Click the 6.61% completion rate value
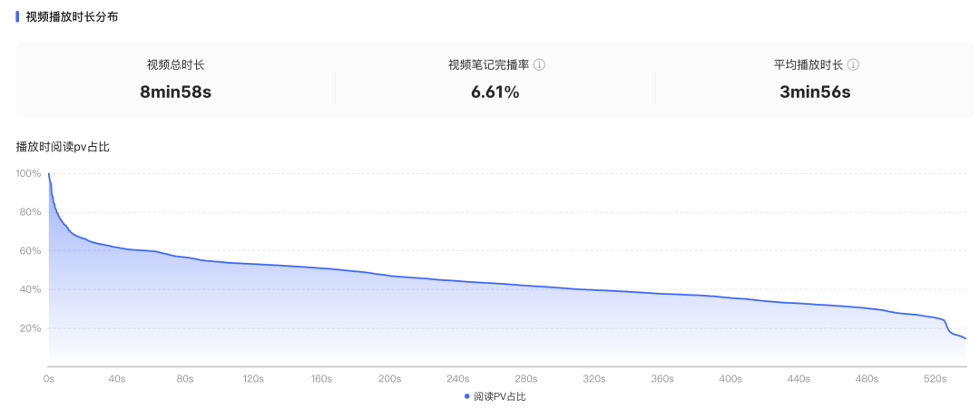Screen dimensions: 980x409 (x=495, y=92)
